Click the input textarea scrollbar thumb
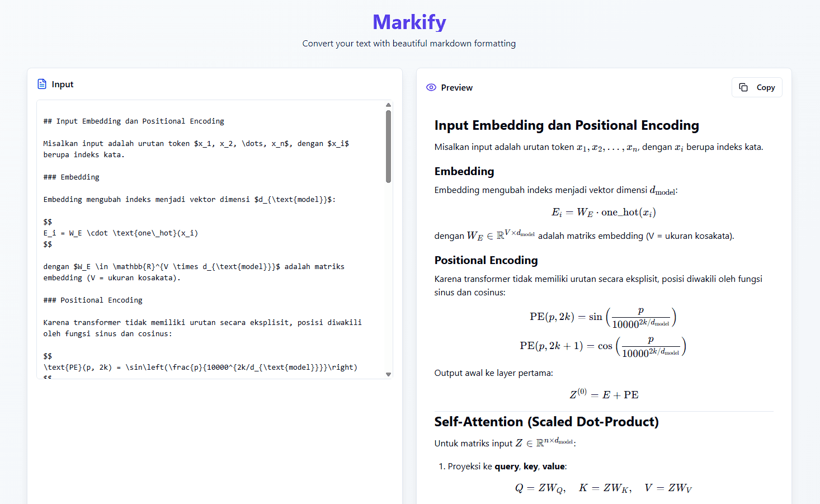Viewport: 820px width, 504px height. coord(388,146)
